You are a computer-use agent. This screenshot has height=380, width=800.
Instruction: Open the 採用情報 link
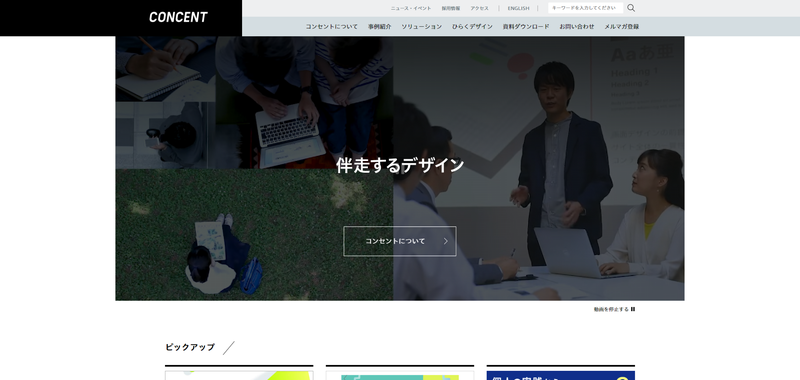point(451,8)
